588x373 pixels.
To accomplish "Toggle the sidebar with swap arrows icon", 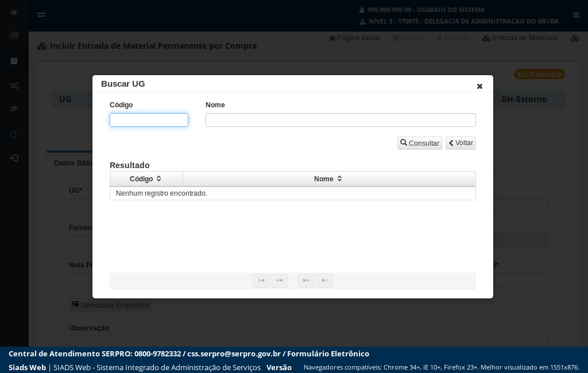I will tap(41, 15).
